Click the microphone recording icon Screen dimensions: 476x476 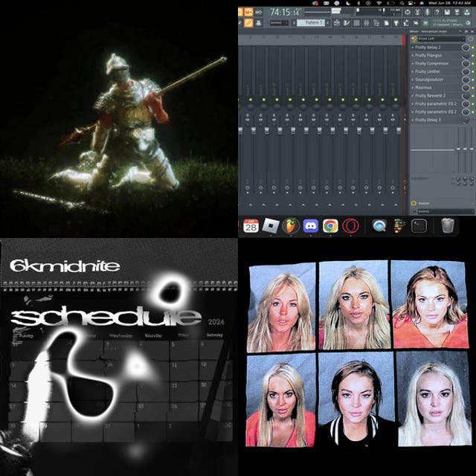(427, 12)
